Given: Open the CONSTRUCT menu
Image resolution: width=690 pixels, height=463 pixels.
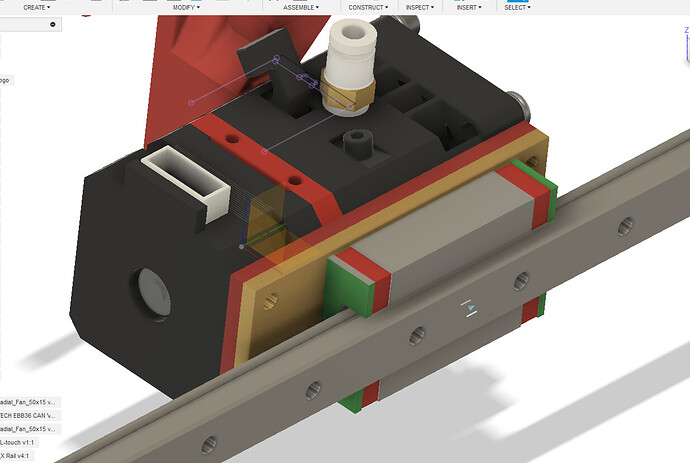Looking at the screenshot, I should click(368, 7).
